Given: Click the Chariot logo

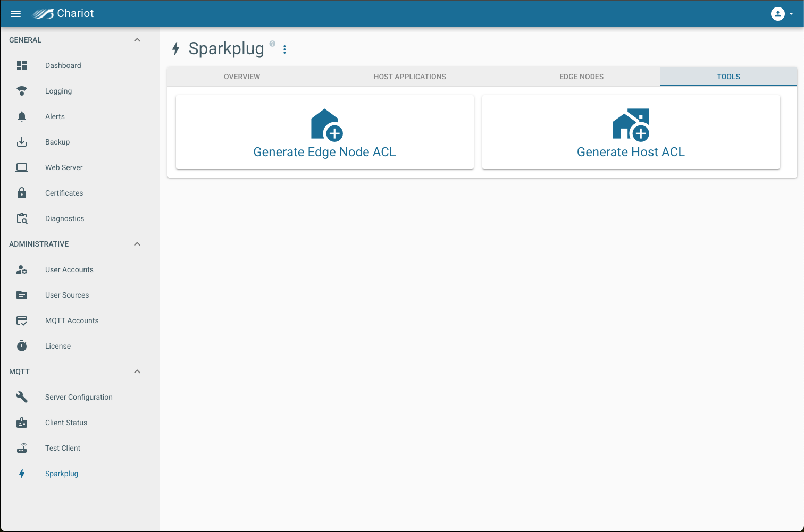Looking at the screenshot, I should tap(43, 14).
